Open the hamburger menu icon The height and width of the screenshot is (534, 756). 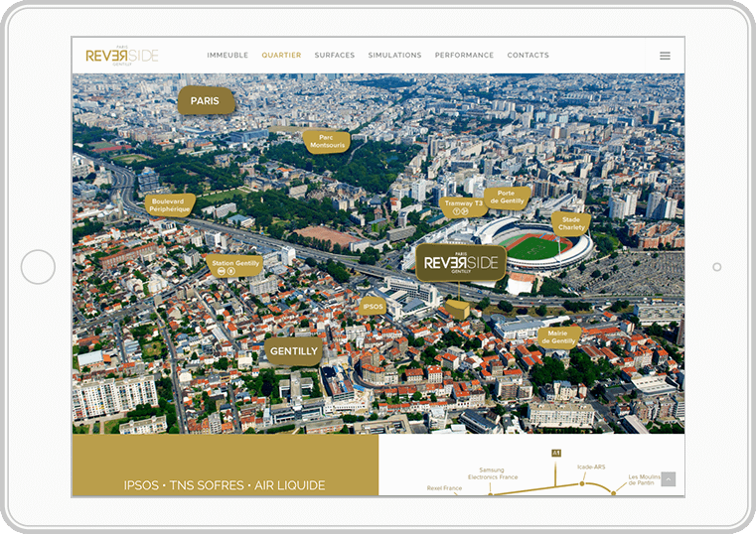click(x=665, y=56)
